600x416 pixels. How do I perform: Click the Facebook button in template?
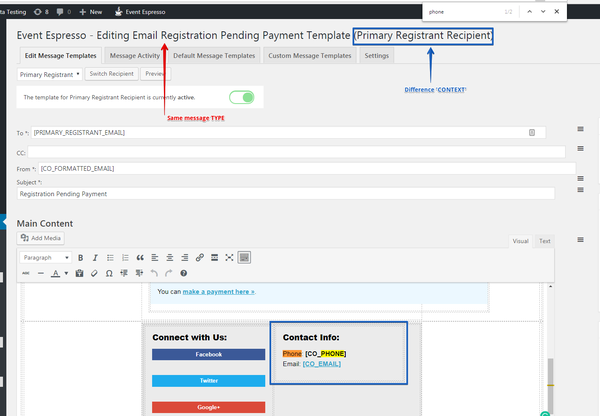point(208,354)
